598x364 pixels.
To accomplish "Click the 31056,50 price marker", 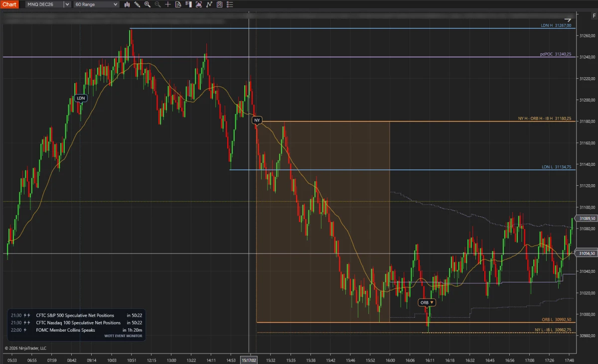I will coord(586,253).
